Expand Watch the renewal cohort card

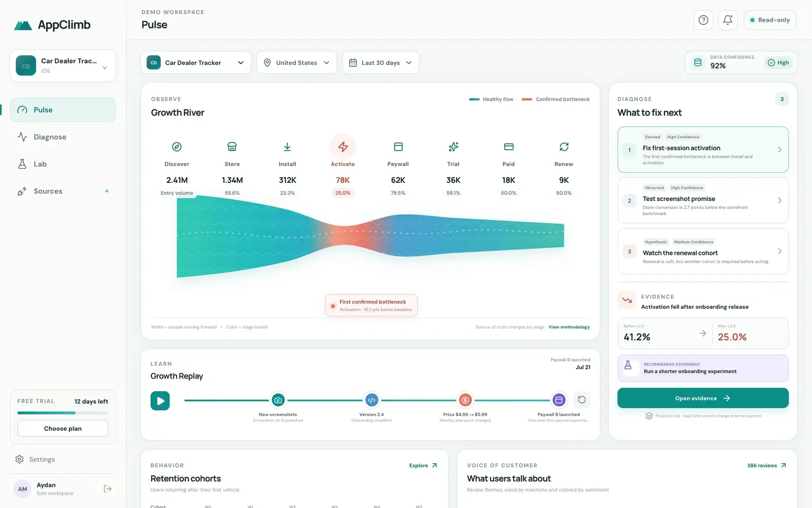(703, 251)
